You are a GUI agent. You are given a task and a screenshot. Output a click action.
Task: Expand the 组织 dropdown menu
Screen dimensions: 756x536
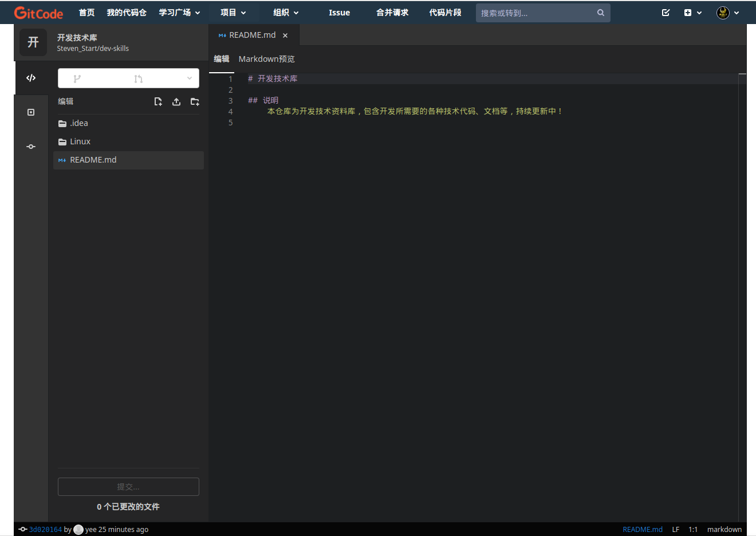pyautogui.click(x=286, y=13)
